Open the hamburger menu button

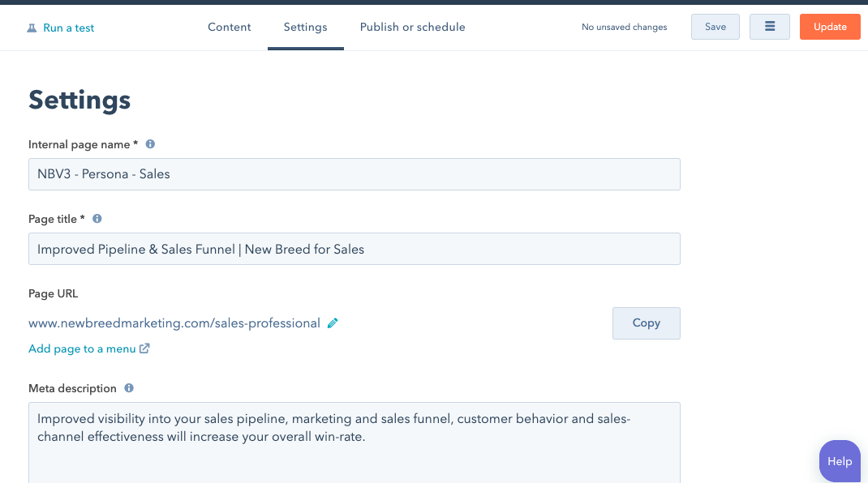770,27
